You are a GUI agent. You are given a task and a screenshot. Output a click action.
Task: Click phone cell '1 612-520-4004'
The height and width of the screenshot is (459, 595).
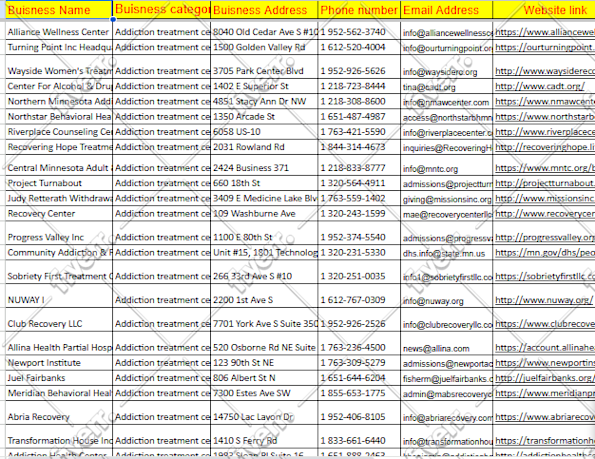359,47
